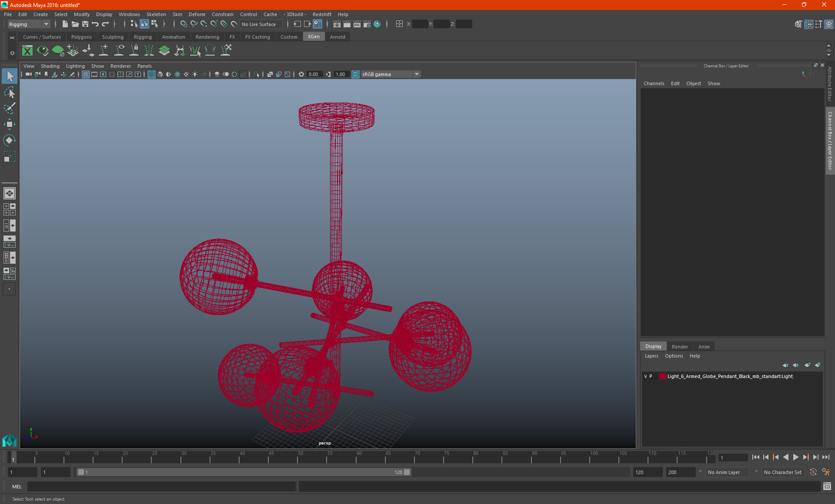Click the Paint brush tool icon
835x504 pixels.
click(9, 108)
